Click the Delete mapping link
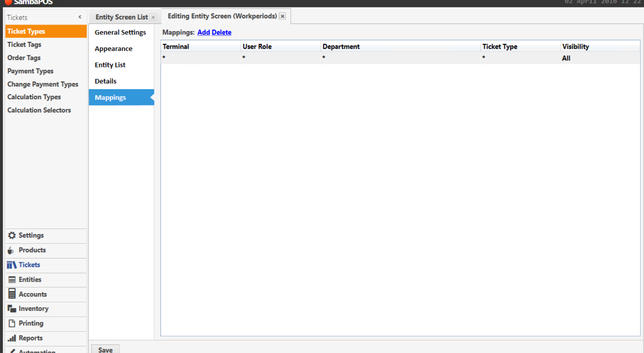This screenshot has height=353, width=644. [221, 32]
